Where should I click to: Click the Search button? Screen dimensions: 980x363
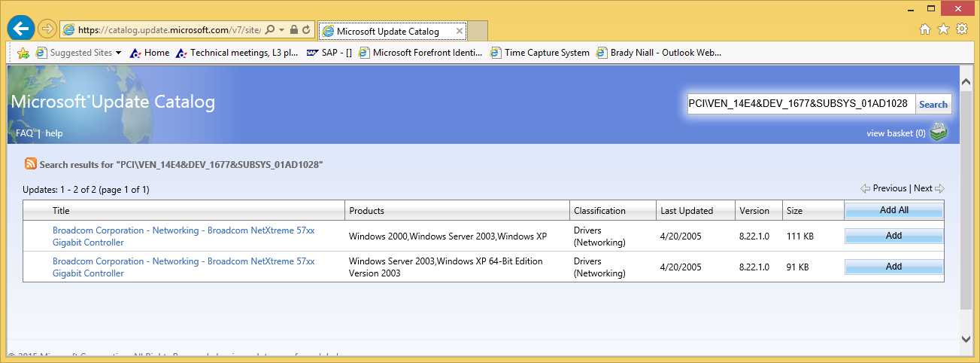click(x=933, y=105)
